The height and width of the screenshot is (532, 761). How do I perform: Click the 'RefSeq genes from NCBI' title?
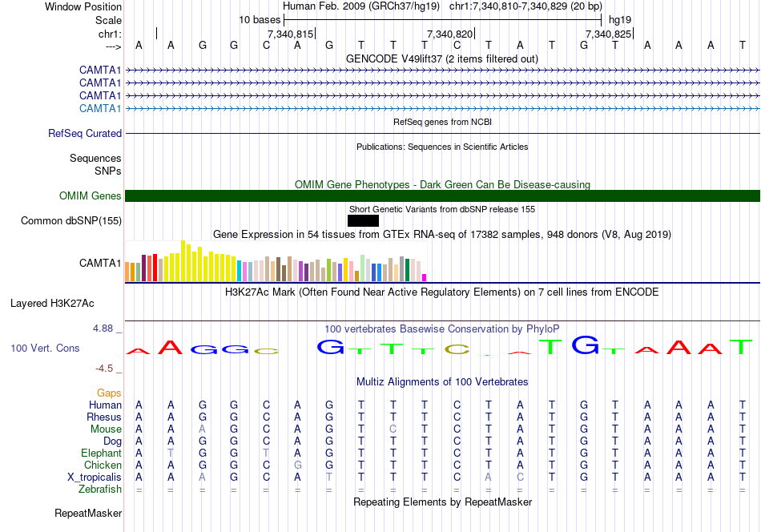(x=442, y=122)
